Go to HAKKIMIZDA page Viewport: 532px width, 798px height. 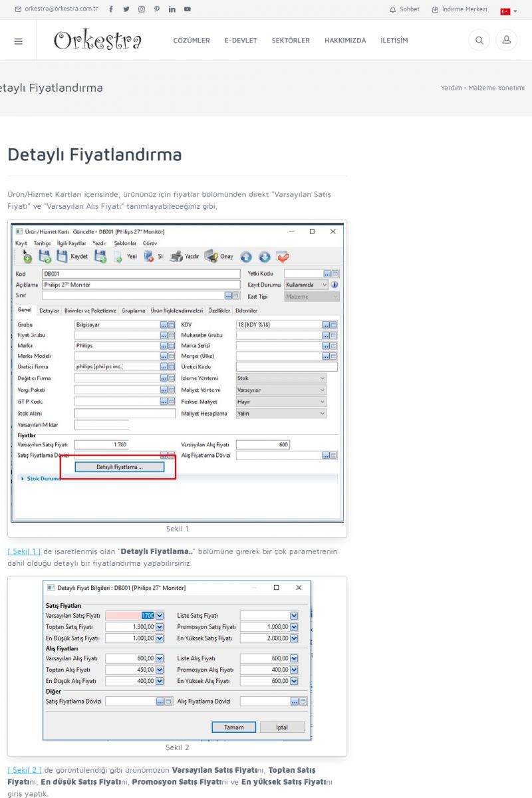tap(345, 41)
